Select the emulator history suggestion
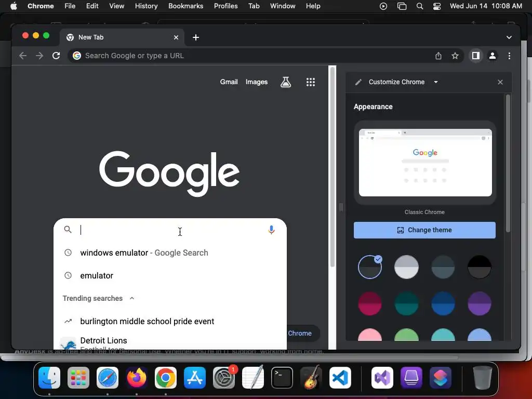This screenshot has height=399, width=532. point(170,275)
